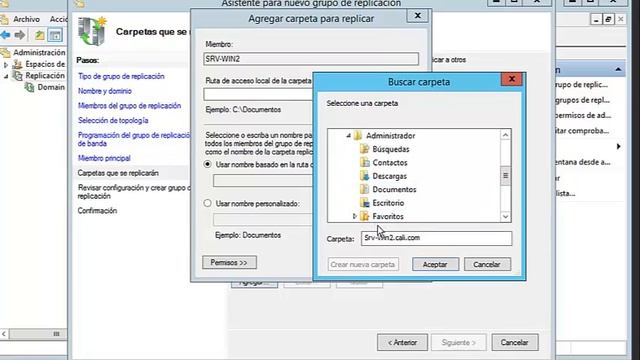
Task: Click the 'Carpetas que se replicarán' step
Action: (118, 173)
